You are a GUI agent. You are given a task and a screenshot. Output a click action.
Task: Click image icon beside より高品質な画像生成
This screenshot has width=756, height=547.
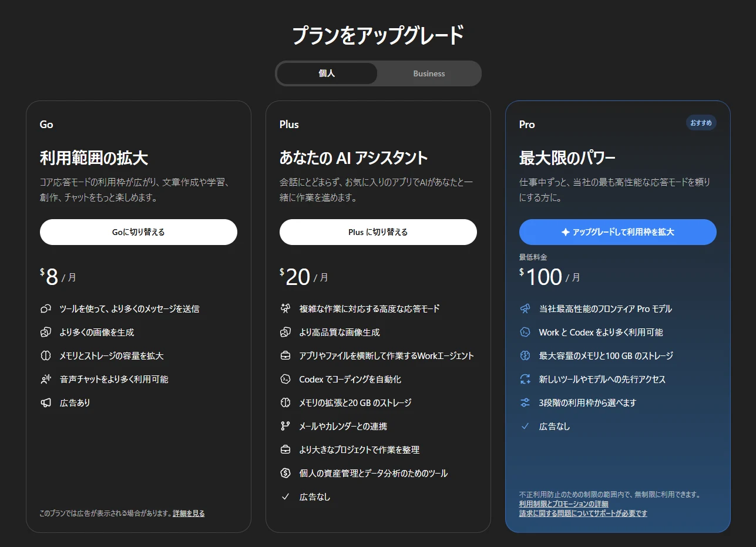pos(285,332)
